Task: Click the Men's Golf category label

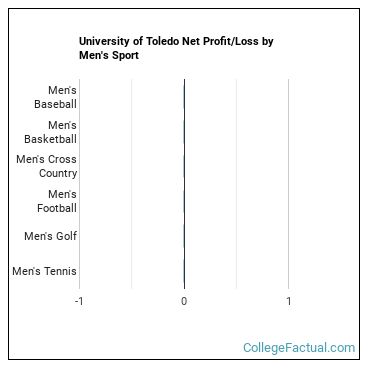Action: tap(51, 236)
